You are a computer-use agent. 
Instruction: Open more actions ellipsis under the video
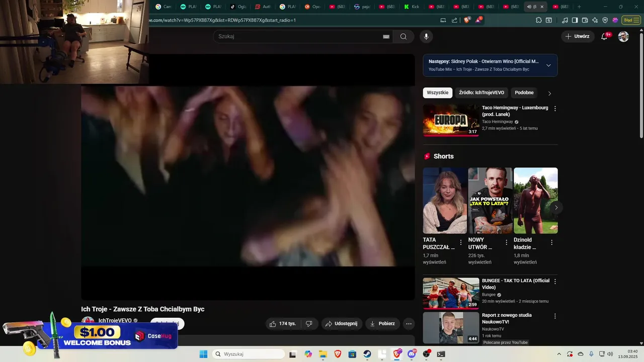pyautogui.click(x=409, y=324)
